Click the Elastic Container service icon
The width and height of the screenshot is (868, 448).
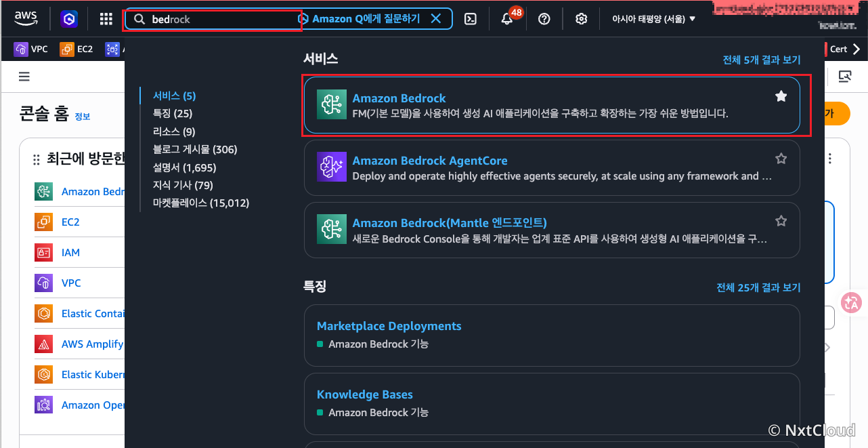tap(43, 314)
